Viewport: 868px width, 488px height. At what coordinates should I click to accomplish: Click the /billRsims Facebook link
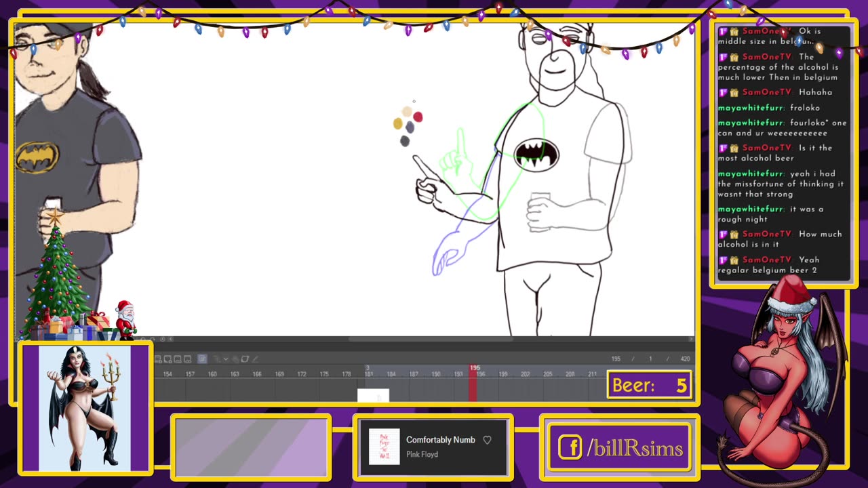[634, 448]
